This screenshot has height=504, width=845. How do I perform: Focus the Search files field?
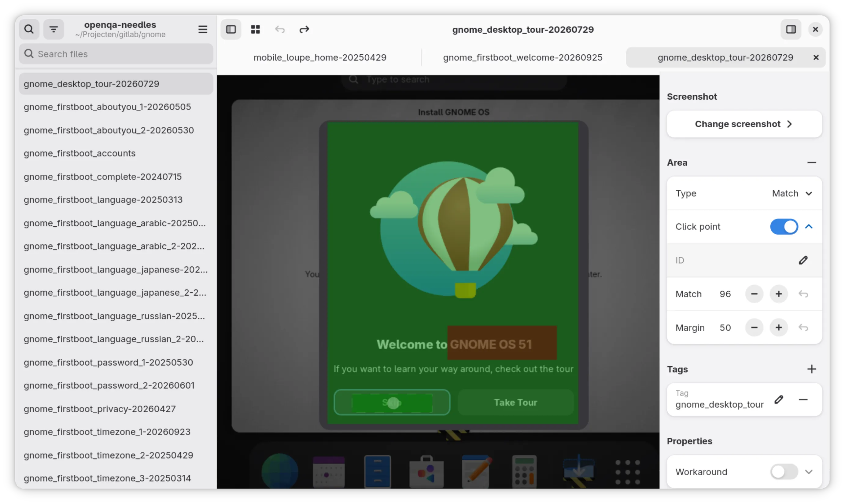pos(116,54)
